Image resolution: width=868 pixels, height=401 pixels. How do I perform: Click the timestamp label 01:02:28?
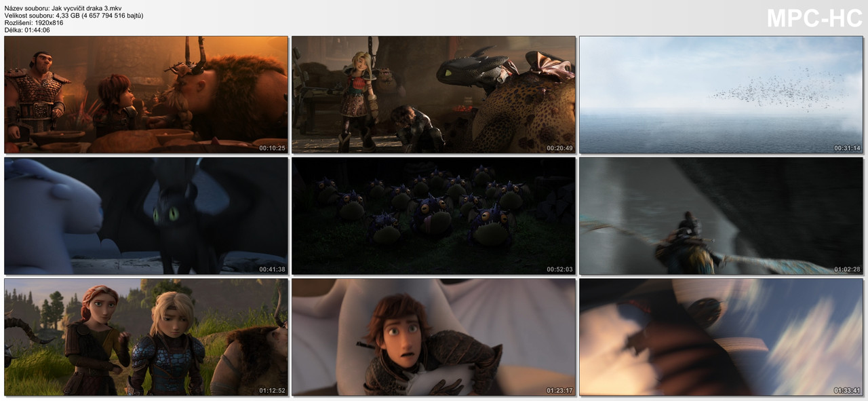(847, 269)
